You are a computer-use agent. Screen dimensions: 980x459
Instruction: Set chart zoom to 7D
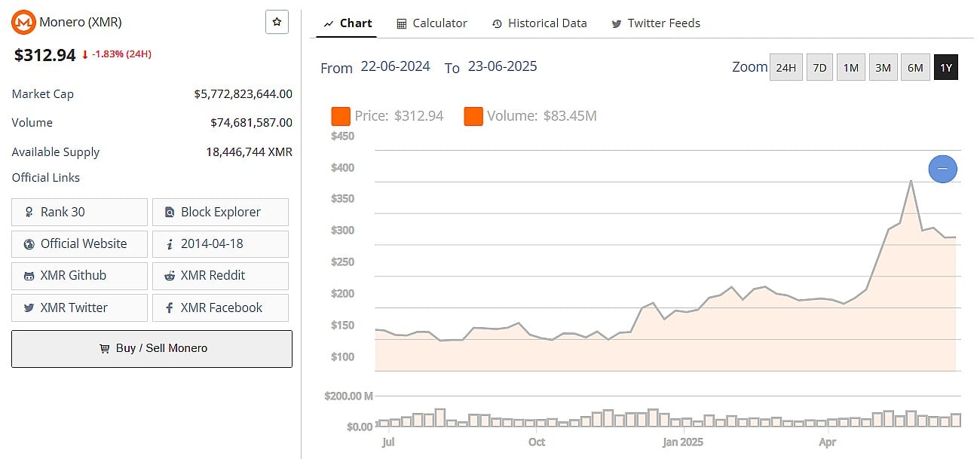click(x=819, y=67)
